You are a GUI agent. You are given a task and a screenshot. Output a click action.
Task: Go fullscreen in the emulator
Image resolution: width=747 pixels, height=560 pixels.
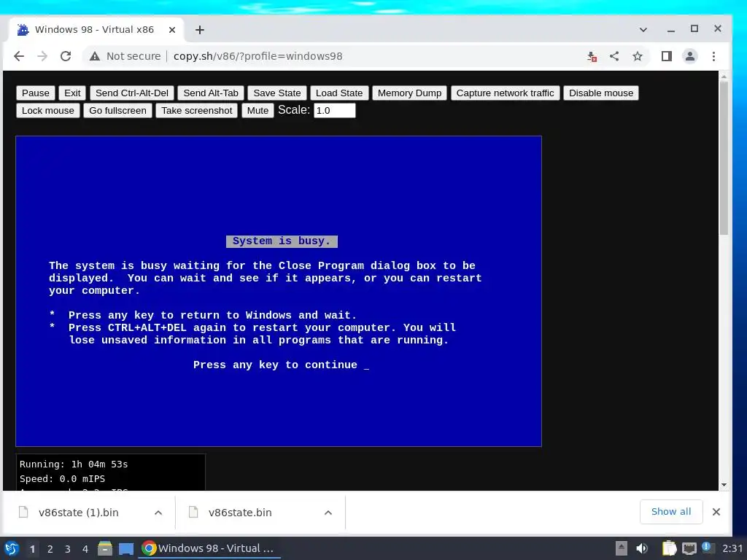(117, 111)
